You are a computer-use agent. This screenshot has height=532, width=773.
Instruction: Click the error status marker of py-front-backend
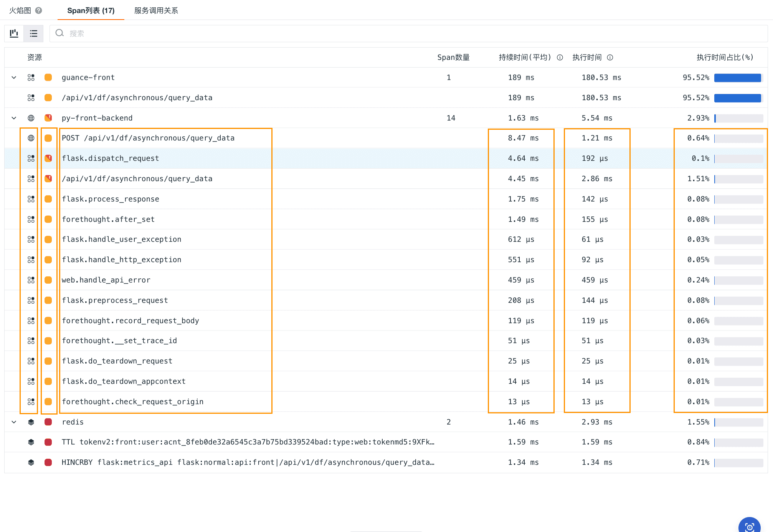coord(48,118)
